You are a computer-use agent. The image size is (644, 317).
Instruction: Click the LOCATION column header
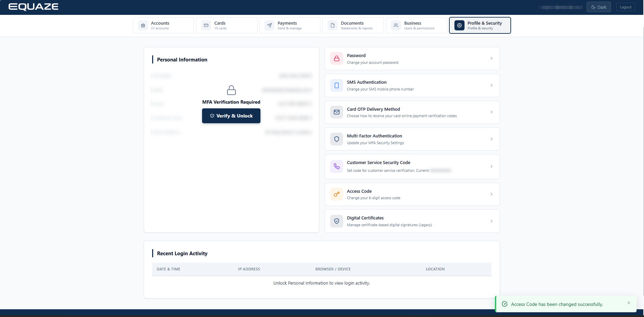click(435, 269)
